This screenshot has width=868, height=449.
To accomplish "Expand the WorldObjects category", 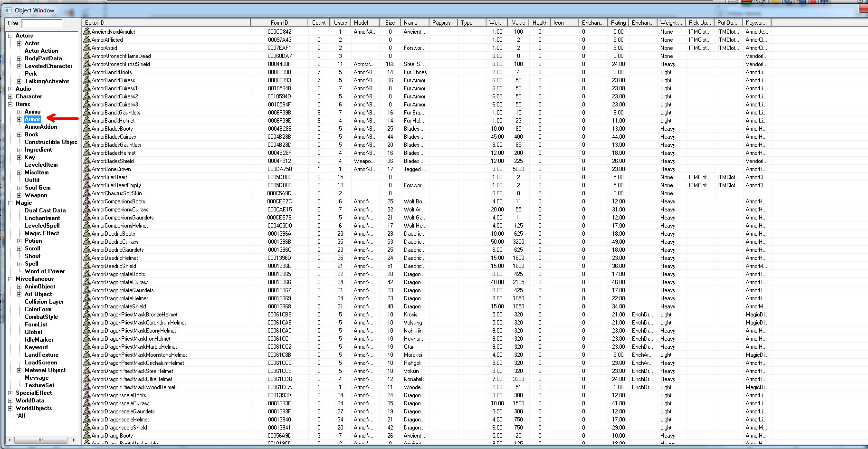I will tap(10, 408).
